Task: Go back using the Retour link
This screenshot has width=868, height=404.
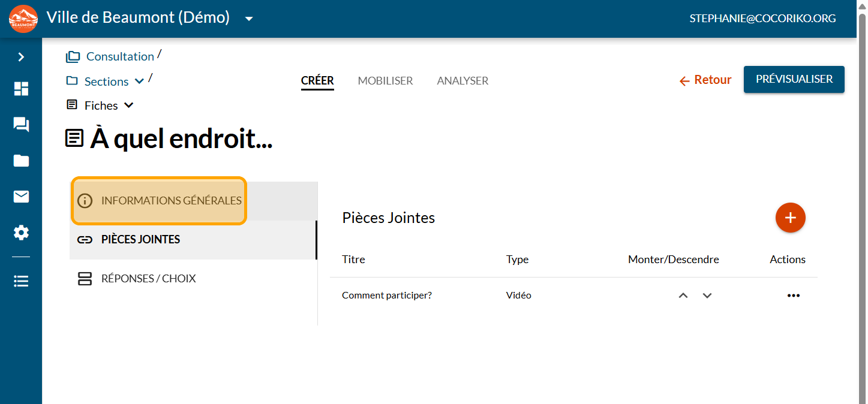Action: tap(705, 80)
